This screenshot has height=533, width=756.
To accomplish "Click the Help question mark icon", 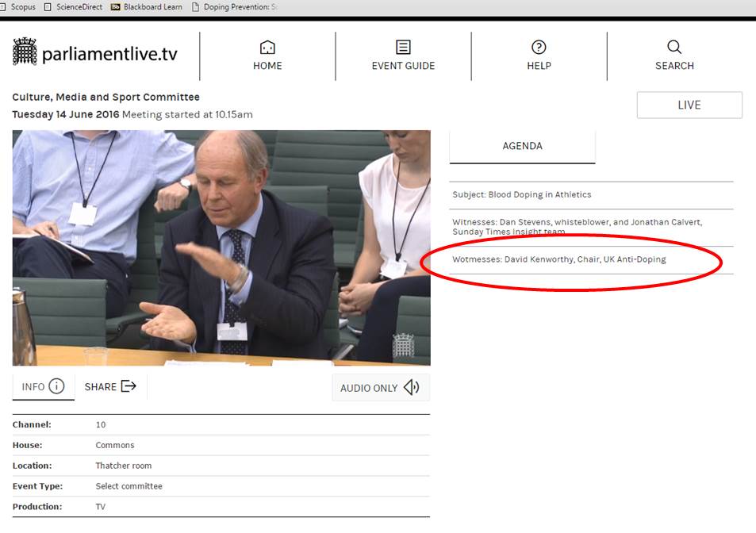I will tap(539, 48).
